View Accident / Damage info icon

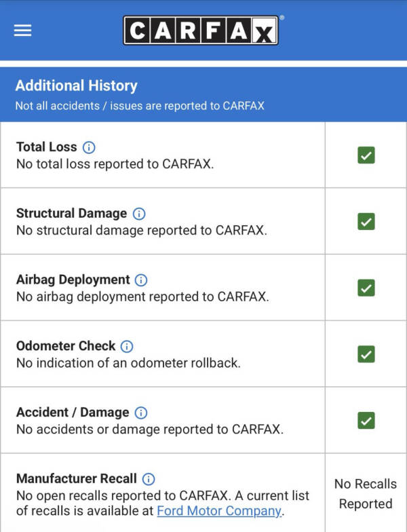[141, 413]
